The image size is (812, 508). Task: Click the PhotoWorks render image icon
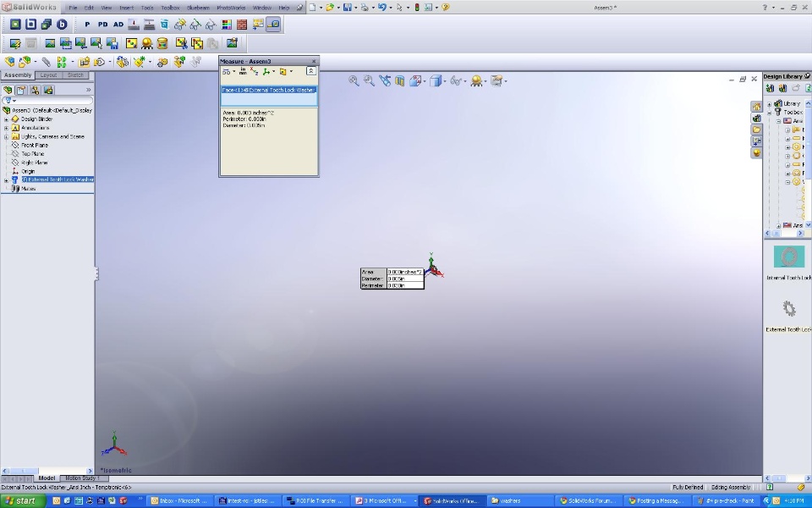pyautogui.click(x=50, y=43)
